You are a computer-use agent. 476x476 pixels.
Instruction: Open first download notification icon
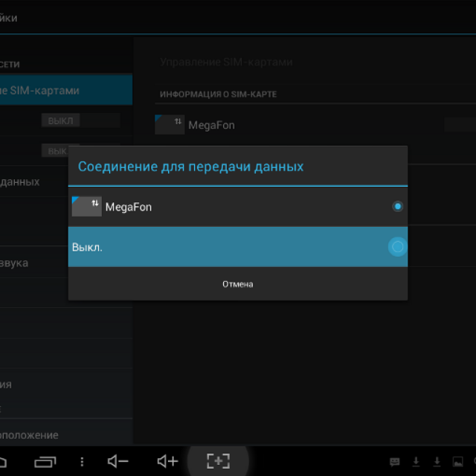coord(416,462)
